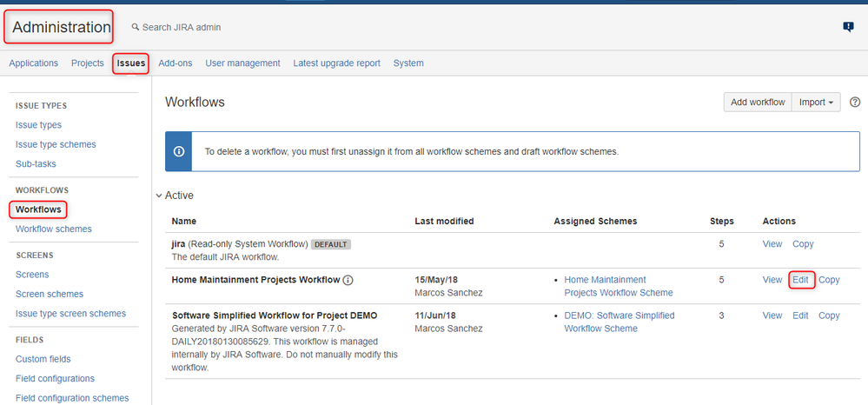Open the Import dropdown
The width and height of the screenshot is (868, 405).
point(816,102)
